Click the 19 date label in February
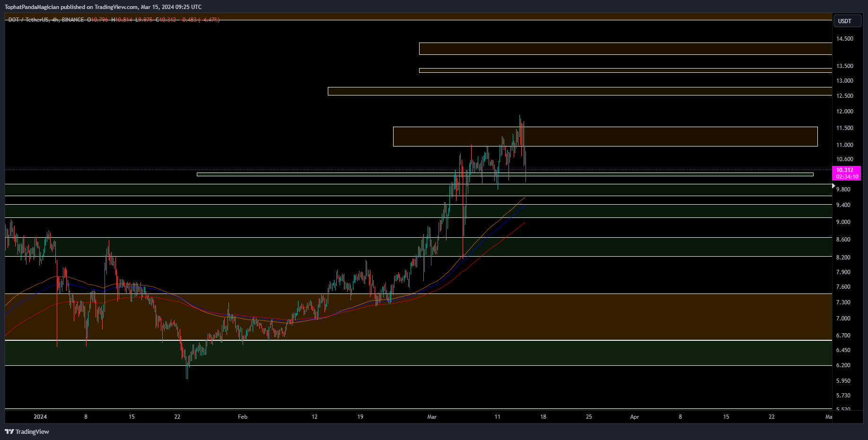The height and width of the screenshot is (440, 868). click(360, 417)
